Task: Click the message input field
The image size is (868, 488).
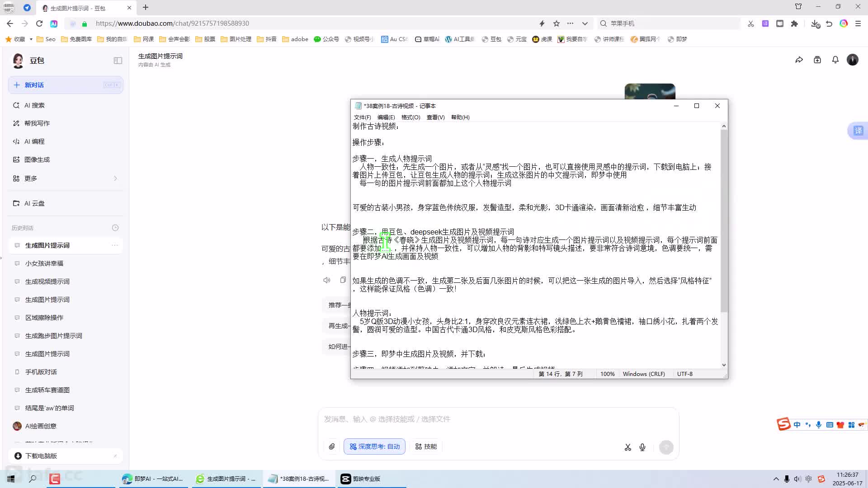Action: 497,419
